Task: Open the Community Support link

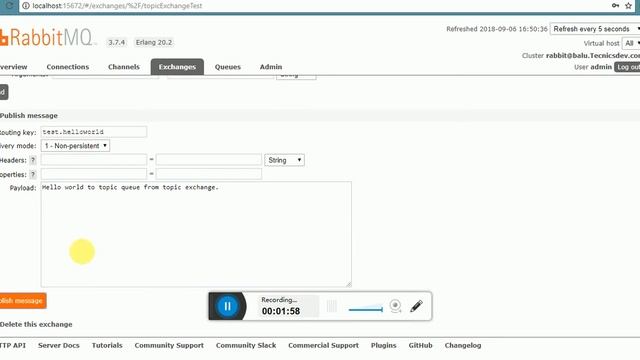Action: coord(169,345)
